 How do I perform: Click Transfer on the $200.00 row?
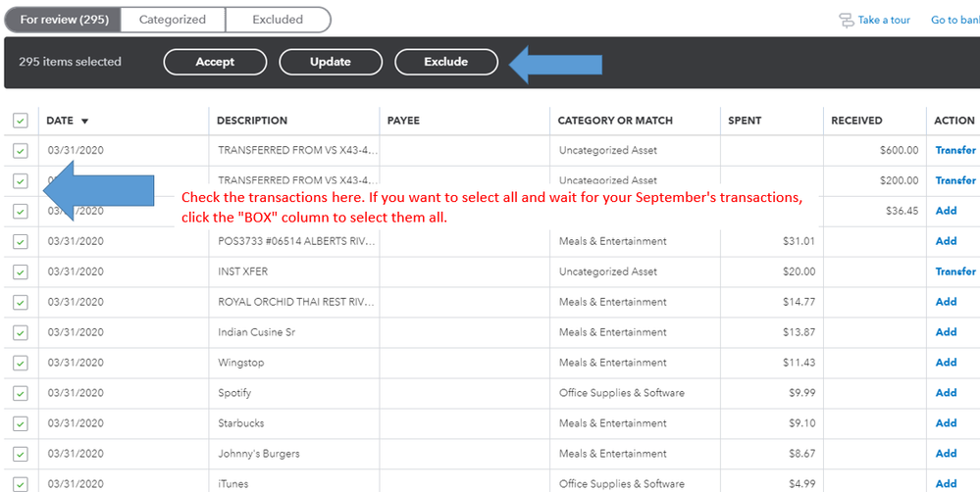click(955, 180)
